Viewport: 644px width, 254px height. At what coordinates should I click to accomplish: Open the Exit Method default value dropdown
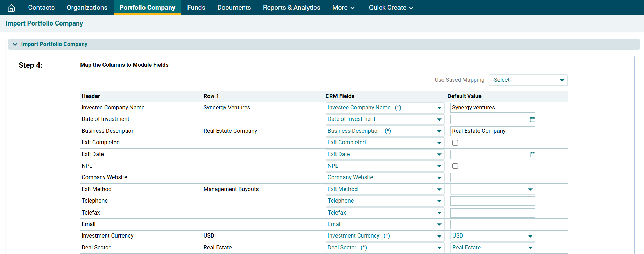coord(492,189)
